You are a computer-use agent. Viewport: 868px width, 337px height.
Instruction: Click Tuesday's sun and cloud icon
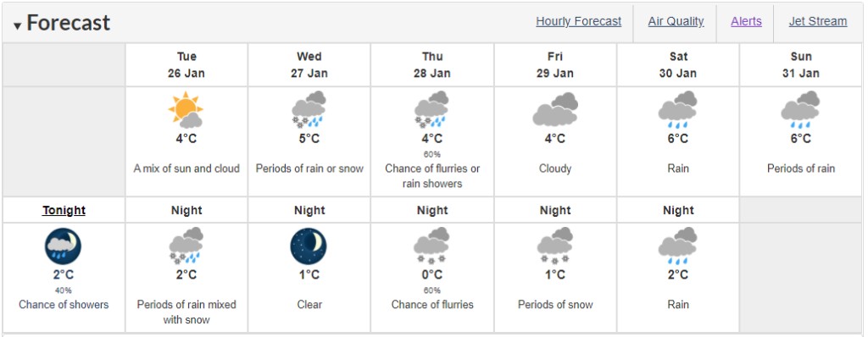[x=186, y=109]
